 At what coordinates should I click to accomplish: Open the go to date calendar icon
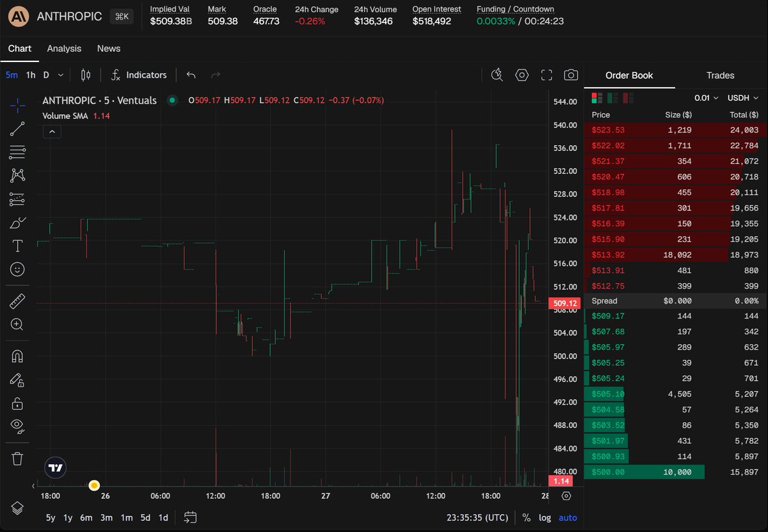click(189, 517)
